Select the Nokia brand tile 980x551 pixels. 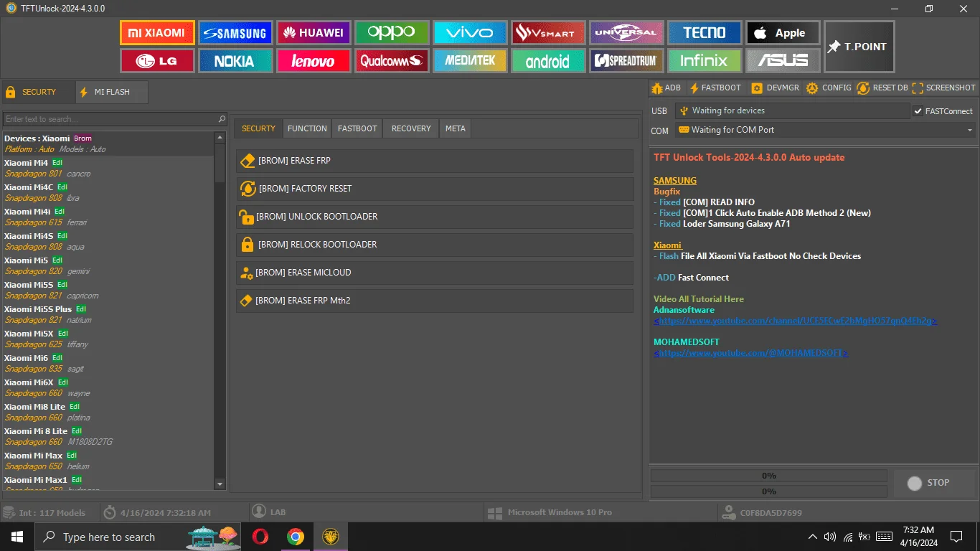[235, 61]
